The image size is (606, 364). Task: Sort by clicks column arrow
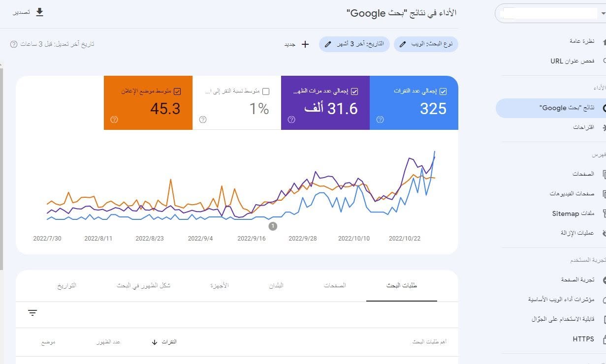[155, 342]
